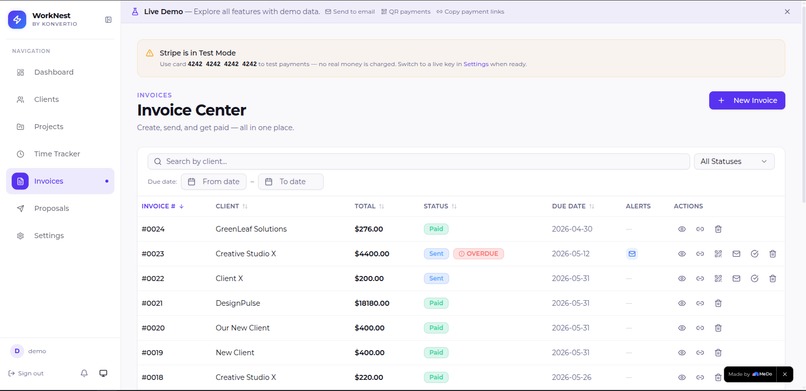
Task: Sort the table by Client column
Action: (231, 206)
